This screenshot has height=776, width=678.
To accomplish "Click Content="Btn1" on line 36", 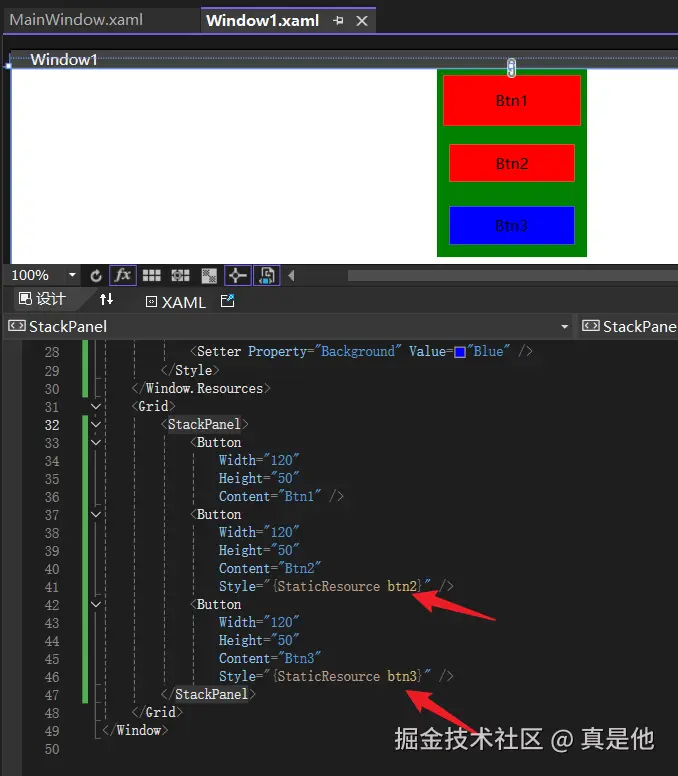I will tap(270, 496).
